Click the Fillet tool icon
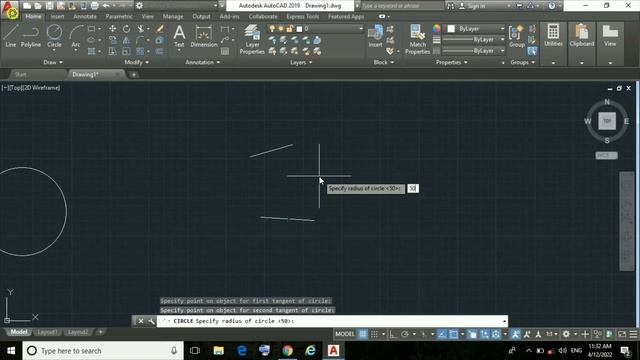 tap(140, 40)
